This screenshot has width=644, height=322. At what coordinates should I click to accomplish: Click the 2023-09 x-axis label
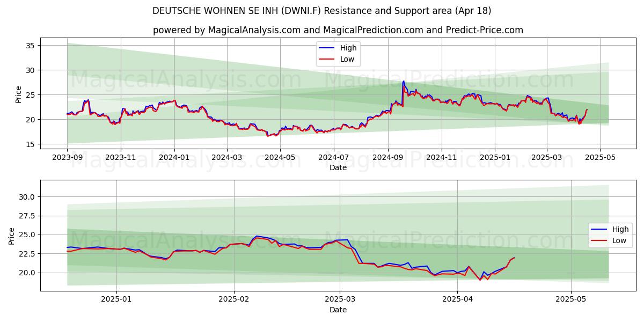pyautogui.click(x=67, y=158)
